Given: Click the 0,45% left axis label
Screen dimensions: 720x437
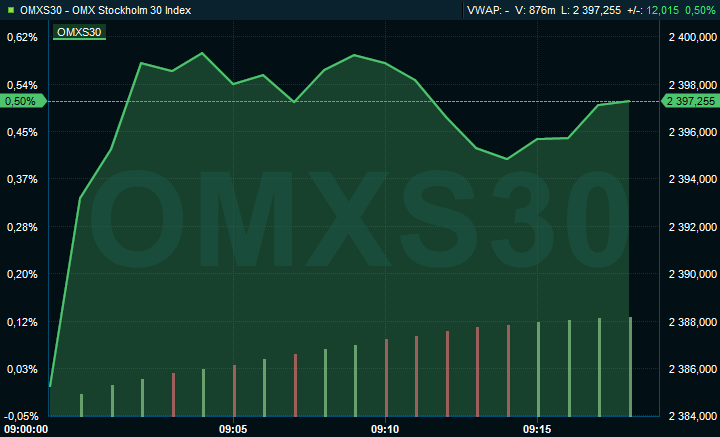Looking at the screenshot, I should (22, 132).
